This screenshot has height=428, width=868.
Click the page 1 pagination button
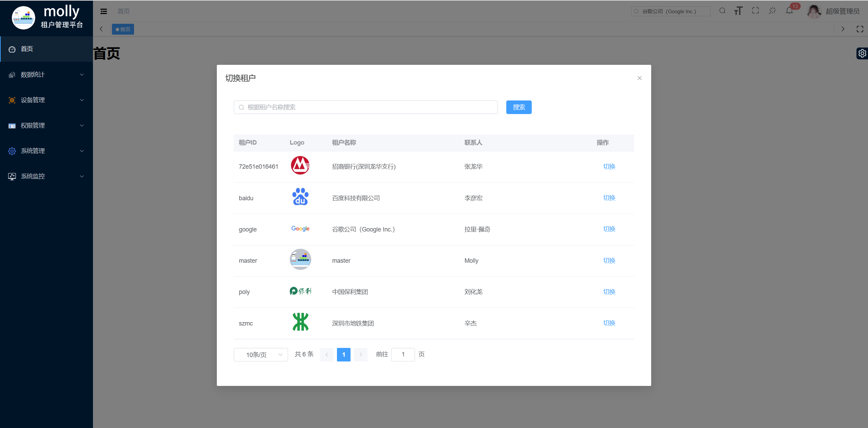point(343,355)
